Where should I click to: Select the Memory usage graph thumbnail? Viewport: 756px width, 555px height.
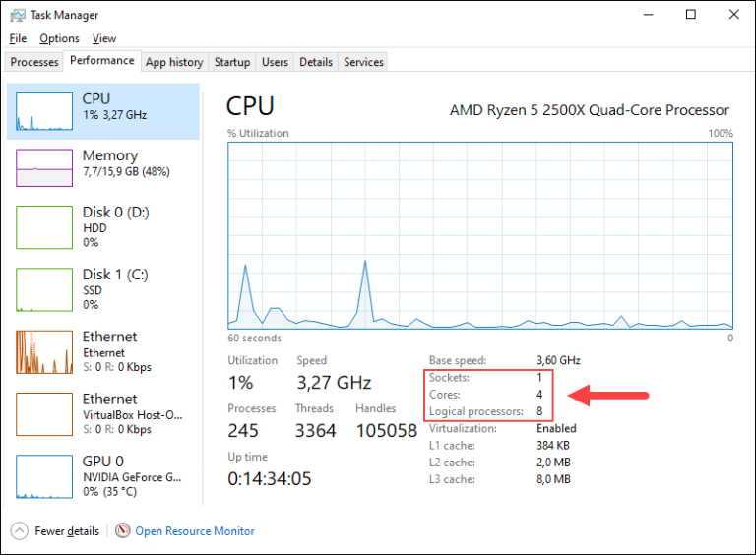tap(44, 168)
